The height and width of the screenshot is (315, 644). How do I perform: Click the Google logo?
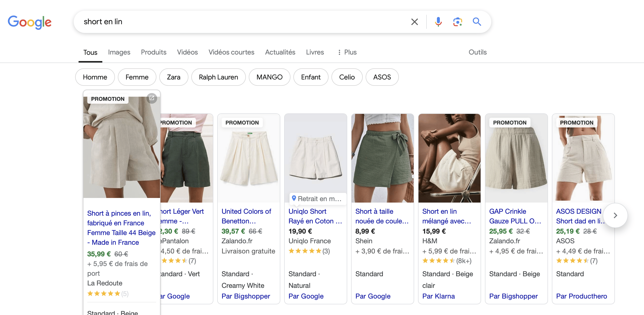(30, 22)
